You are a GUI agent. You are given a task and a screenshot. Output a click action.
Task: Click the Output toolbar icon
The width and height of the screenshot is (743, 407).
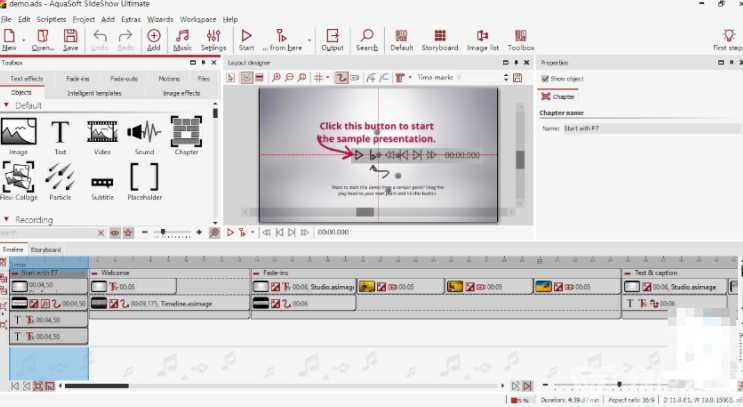332,40
